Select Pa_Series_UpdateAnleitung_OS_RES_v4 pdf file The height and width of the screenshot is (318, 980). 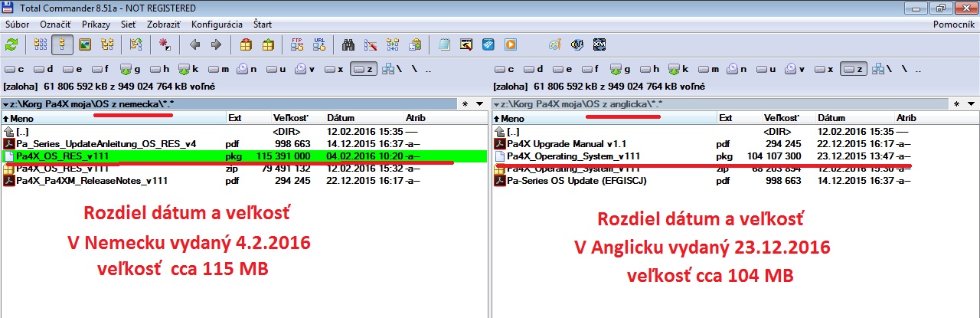tap(245, 143)
